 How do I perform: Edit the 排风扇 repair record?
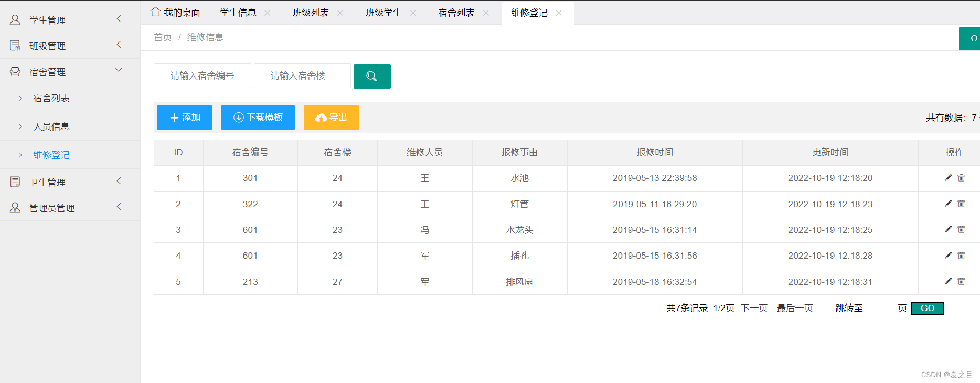pos(949,281)
